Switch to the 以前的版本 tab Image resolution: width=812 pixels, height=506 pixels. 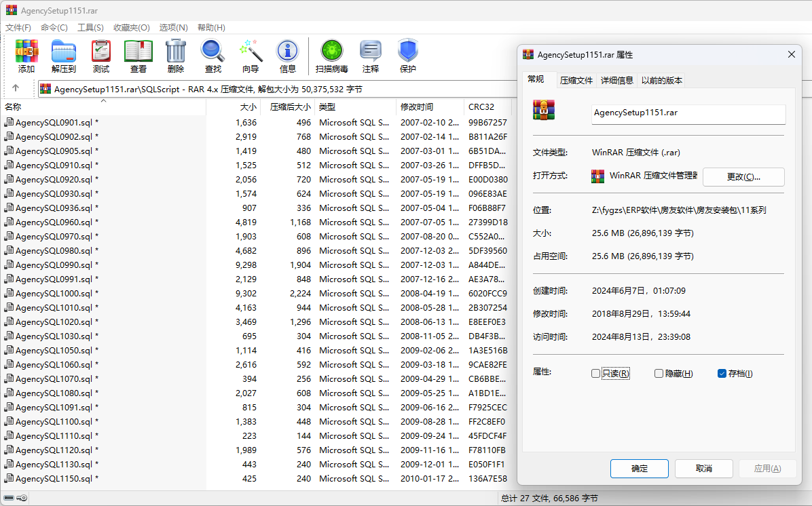(662, 80)
